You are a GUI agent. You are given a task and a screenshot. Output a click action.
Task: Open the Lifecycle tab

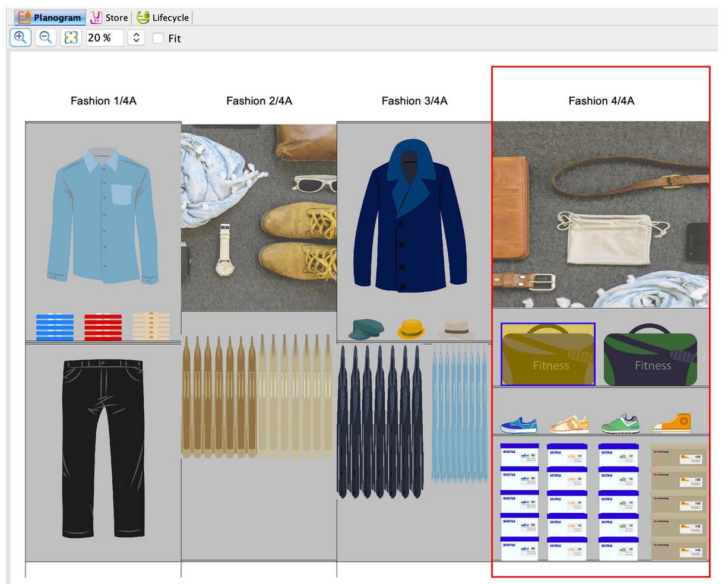click(163, 18)
